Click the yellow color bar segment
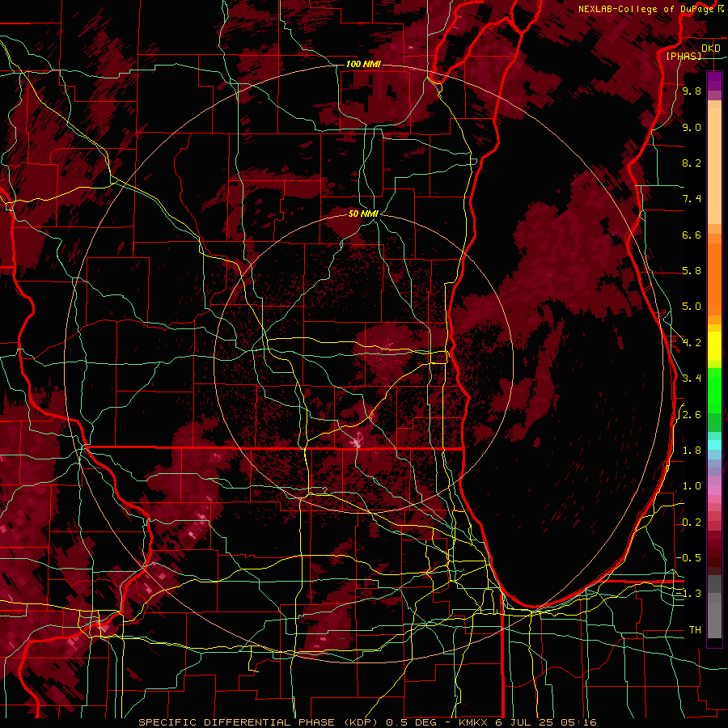This screenshot has height=728, width=728. coord(714,346)
